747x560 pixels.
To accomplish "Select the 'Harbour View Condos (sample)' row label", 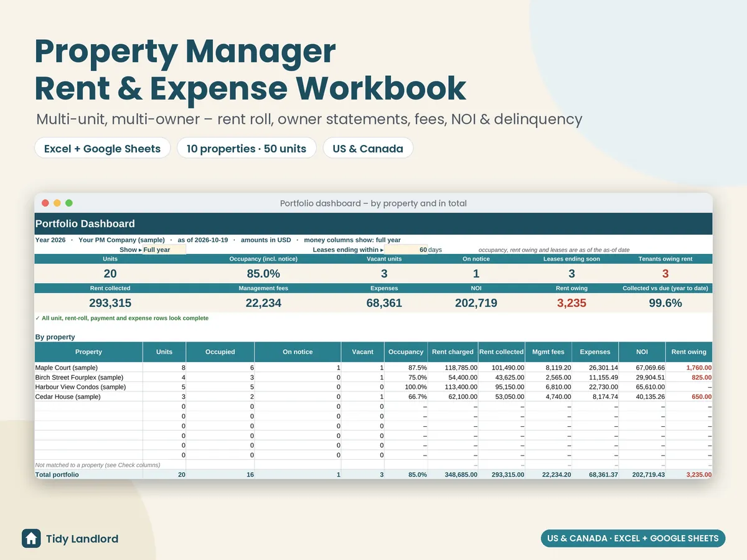I will click(x=79, y=386).
